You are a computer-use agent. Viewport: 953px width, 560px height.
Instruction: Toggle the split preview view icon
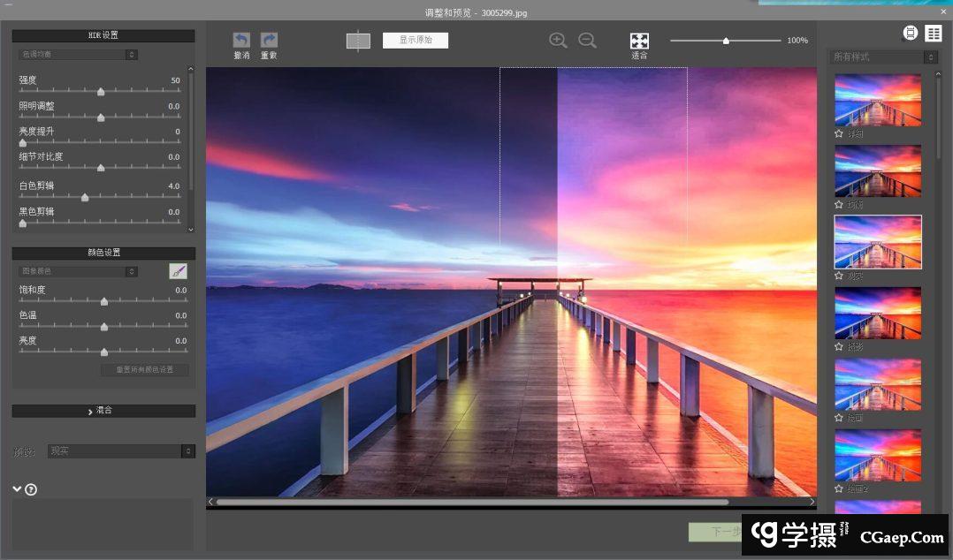click(358, 41)
